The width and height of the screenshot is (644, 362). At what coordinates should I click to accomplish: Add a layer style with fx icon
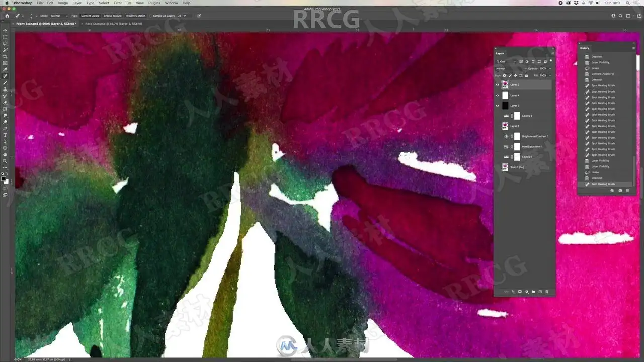513,292
